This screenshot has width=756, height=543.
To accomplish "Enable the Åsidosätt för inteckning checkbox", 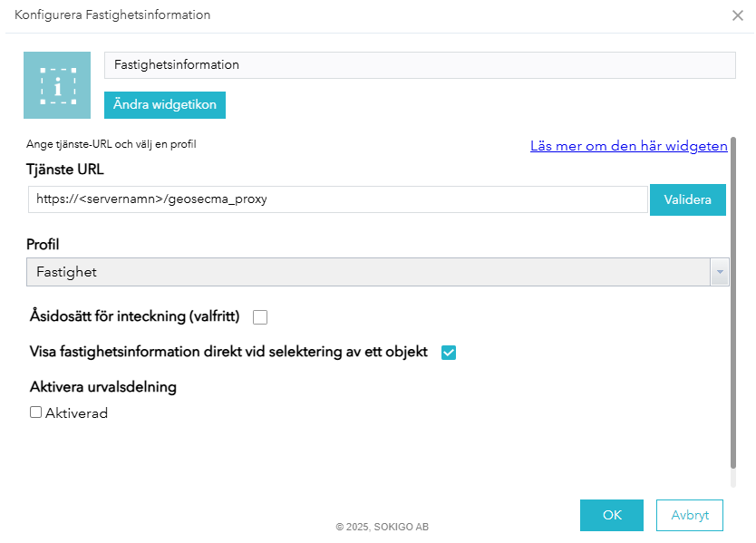I will (x=260, y=317).
